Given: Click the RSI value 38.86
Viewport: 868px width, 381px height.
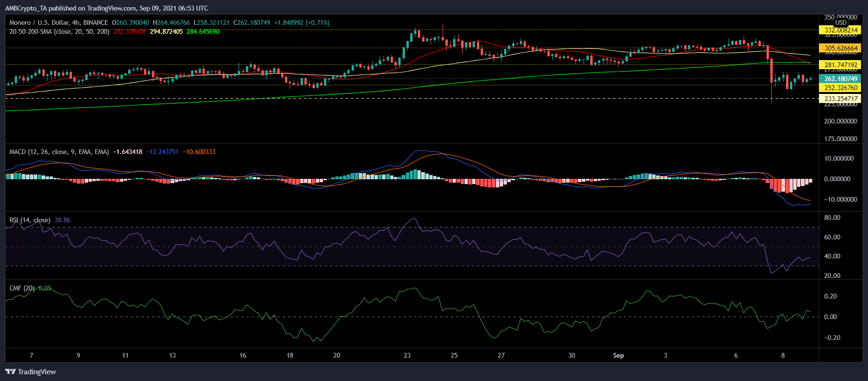Looking at the screenshot, I should (62, 220).
